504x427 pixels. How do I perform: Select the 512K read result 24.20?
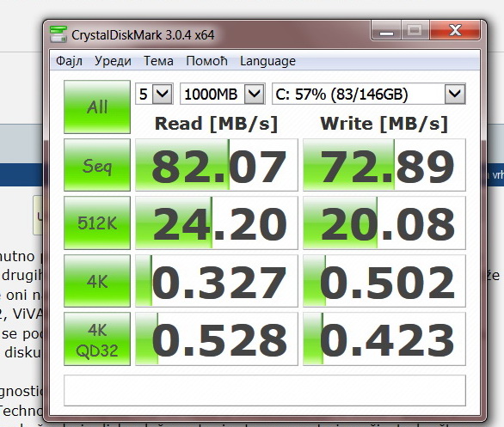pos(217,223)
